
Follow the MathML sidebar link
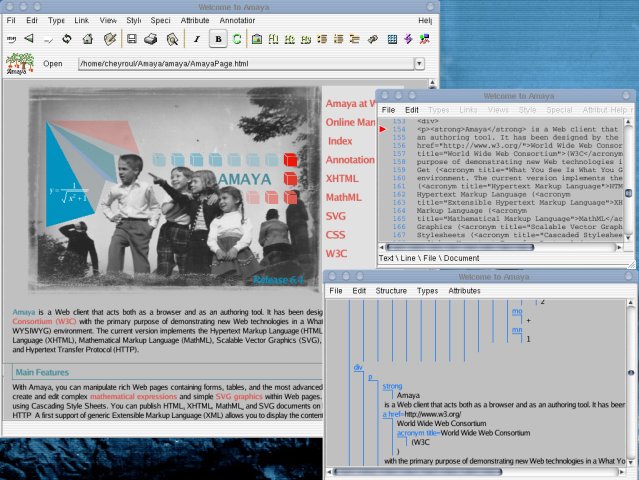point(344,197)
